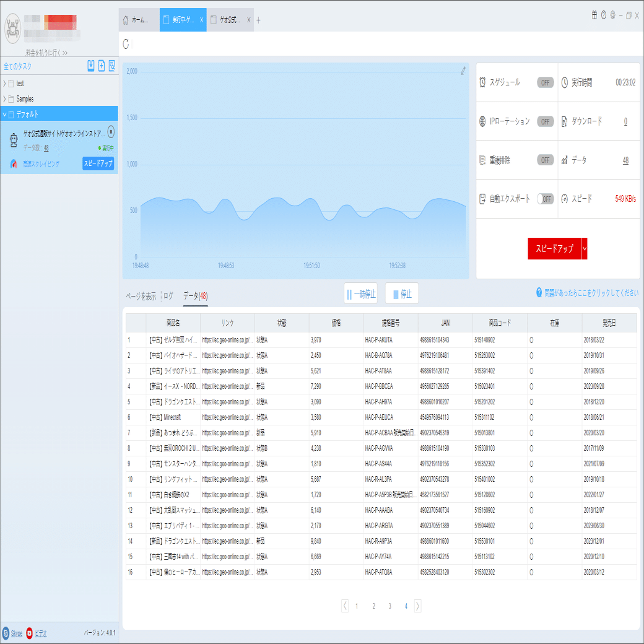Expand the test folder in task tree
The height and width of the screenshot is (644, 644).
click(4, 84)
